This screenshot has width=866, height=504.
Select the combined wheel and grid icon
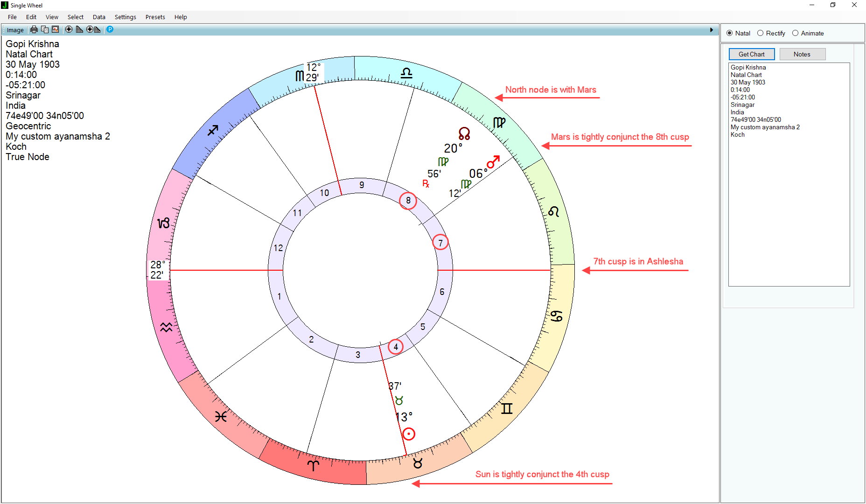[x=93, y=30]
